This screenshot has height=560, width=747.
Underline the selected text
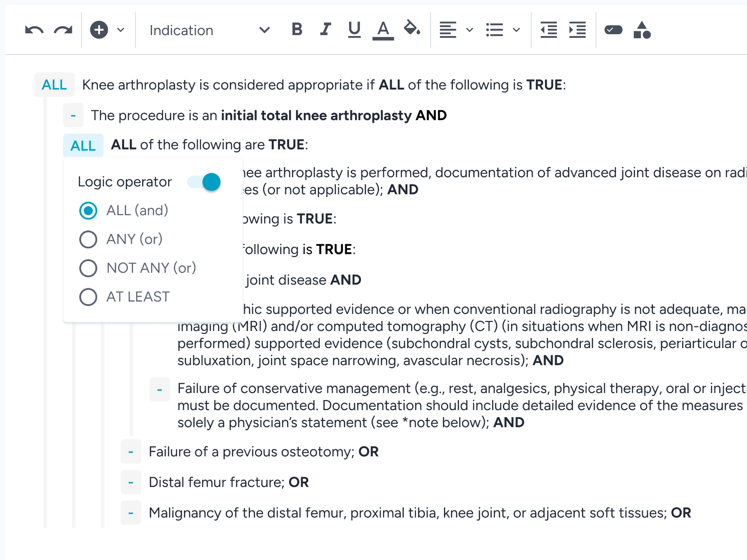pos(354,30)
